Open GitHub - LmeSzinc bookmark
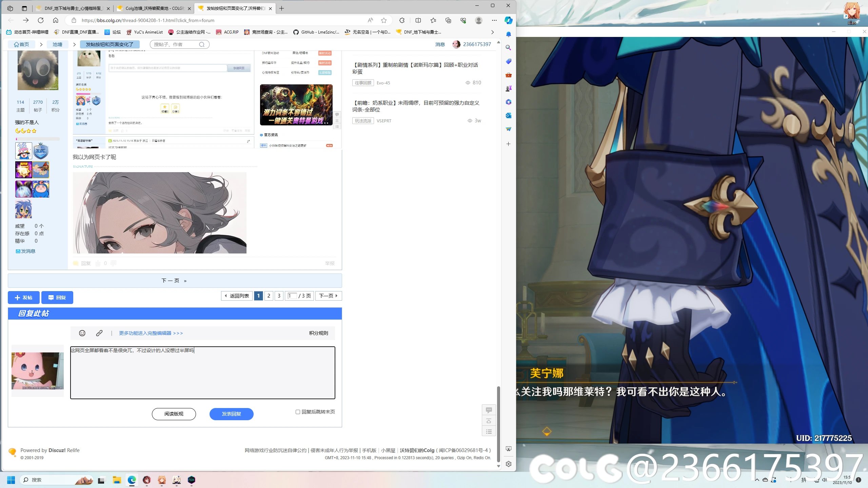The image size is (868, 488). click(316, 32)
